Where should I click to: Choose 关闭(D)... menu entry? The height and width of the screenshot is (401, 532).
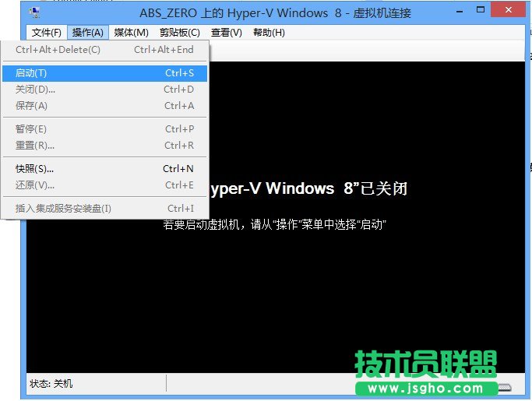[104, 90]
